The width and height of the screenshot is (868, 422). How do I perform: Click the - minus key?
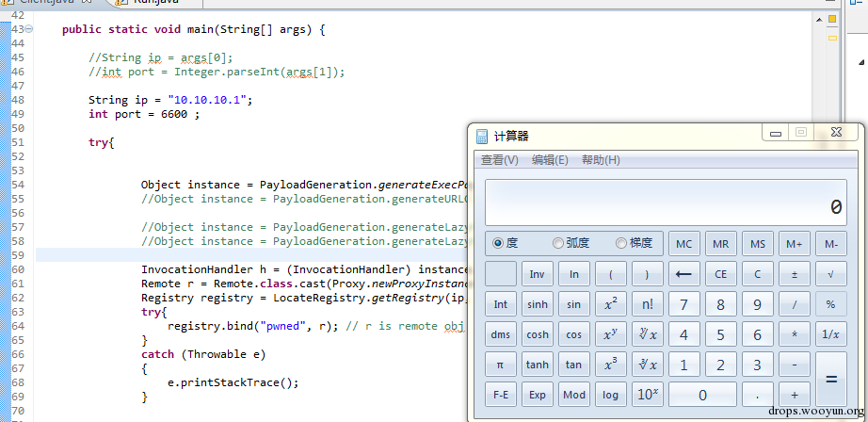(x=795, y=365)
